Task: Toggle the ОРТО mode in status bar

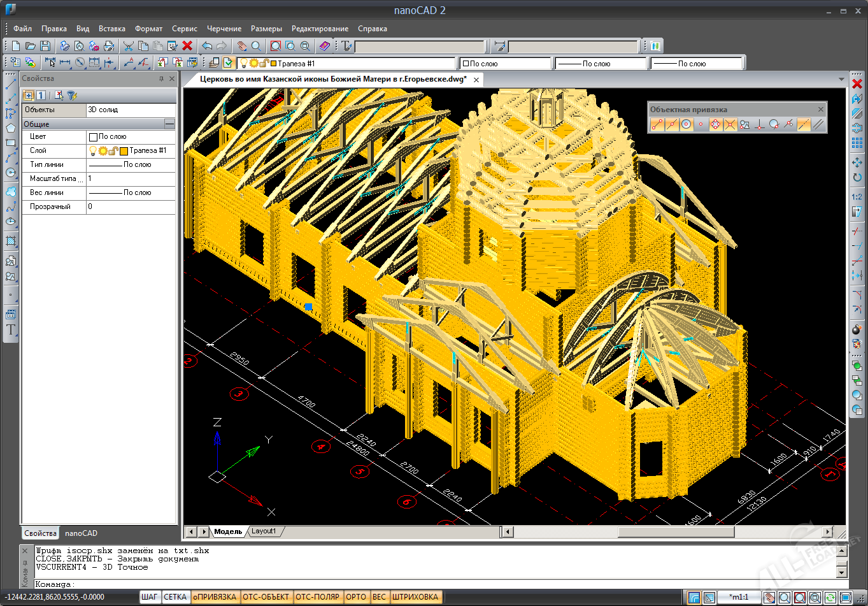Action: tap(356, 597)
